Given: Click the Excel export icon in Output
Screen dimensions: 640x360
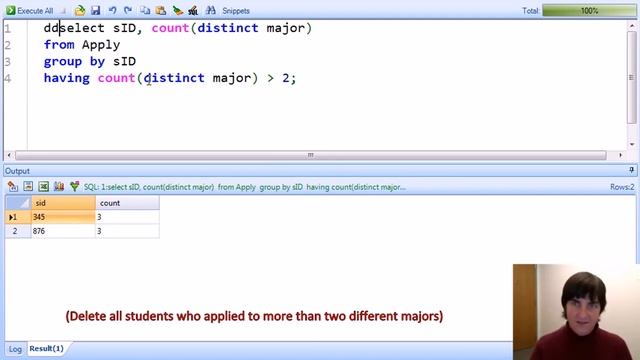Looking at the screenshot, I should (44, 187).
